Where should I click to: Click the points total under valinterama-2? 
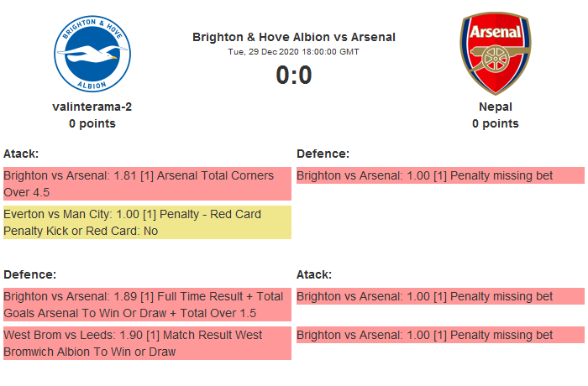pyautogui.click(x=92, y=123)
